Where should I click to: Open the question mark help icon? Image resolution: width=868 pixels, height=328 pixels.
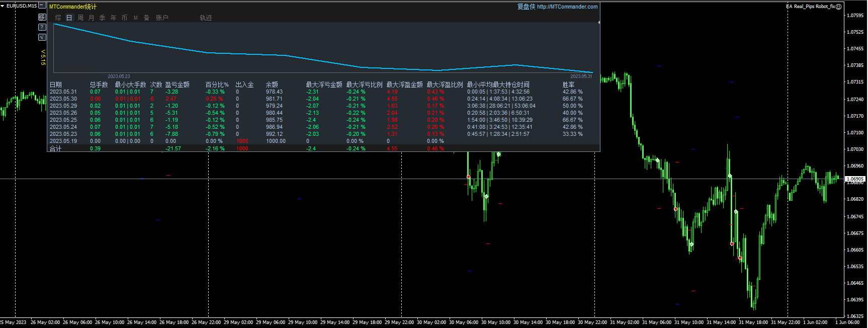tap(42, 27)
